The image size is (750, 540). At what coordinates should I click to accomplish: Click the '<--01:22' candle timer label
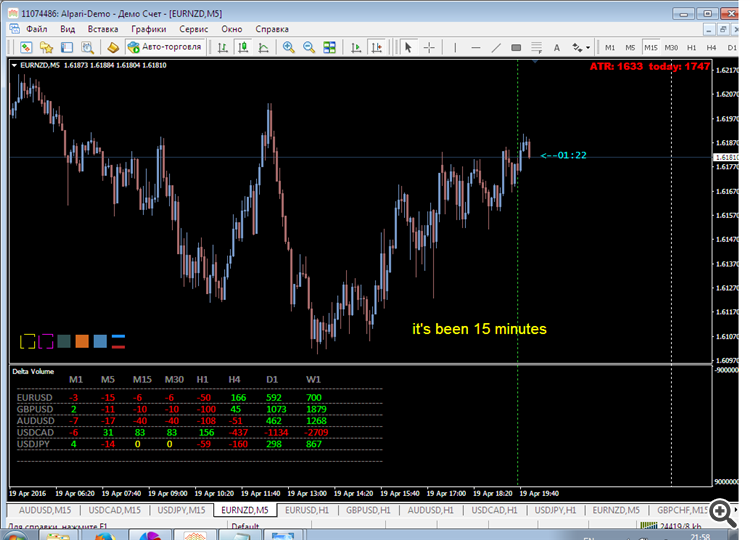(x=563, y=155)
